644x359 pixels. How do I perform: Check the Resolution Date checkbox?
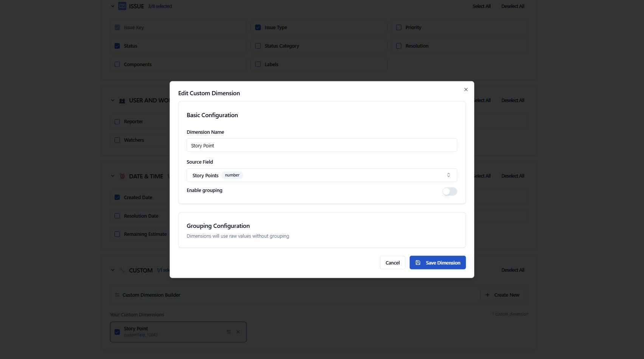[117, 216]
